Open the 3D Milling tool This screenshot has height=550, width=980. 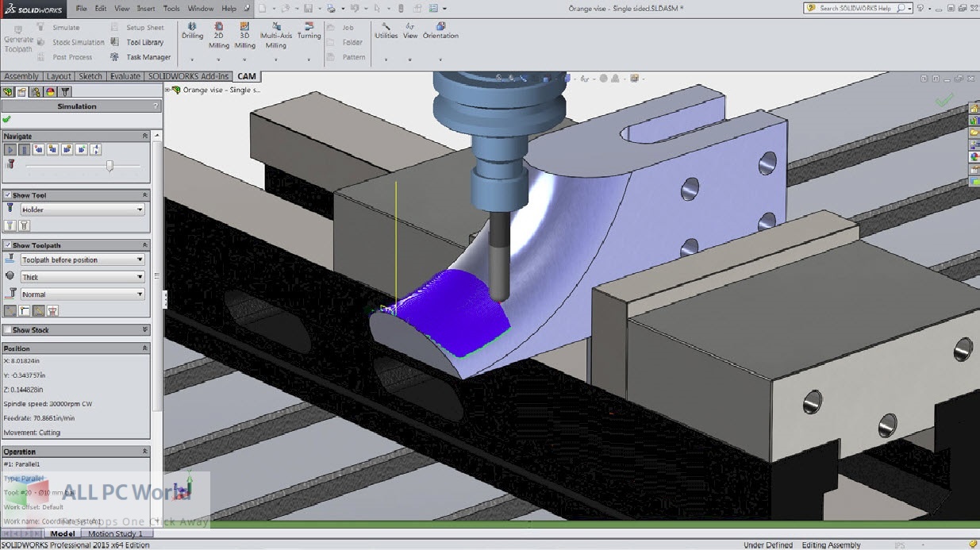[244, 35]
